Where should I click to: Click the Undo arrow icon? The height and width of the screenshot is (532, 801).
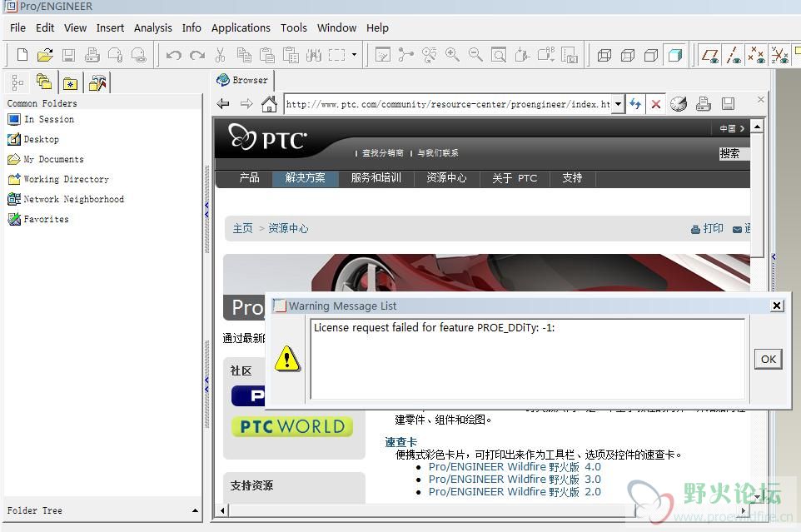[x=174, y=55]
